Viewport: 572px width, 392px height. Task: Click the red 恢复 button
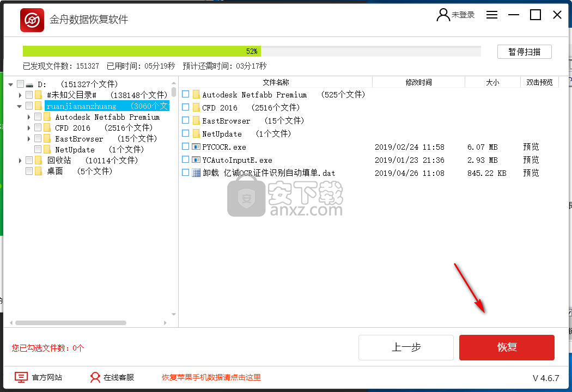(x=507, y=347)
